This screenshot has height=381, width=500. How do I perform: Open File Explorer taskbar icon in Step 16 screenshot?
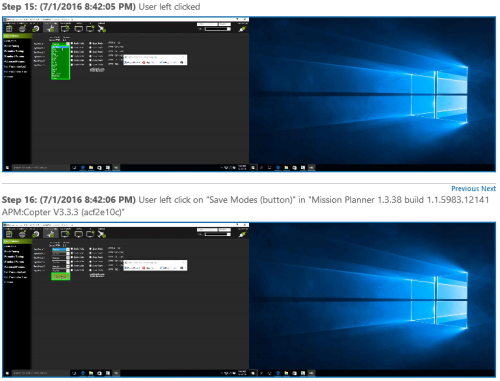91,373
